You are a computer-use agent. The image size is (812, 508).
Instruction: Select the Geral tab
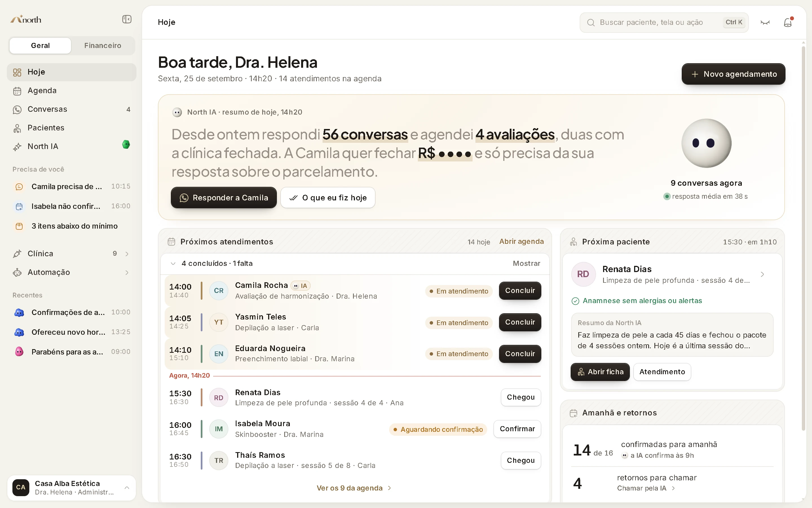40,45
